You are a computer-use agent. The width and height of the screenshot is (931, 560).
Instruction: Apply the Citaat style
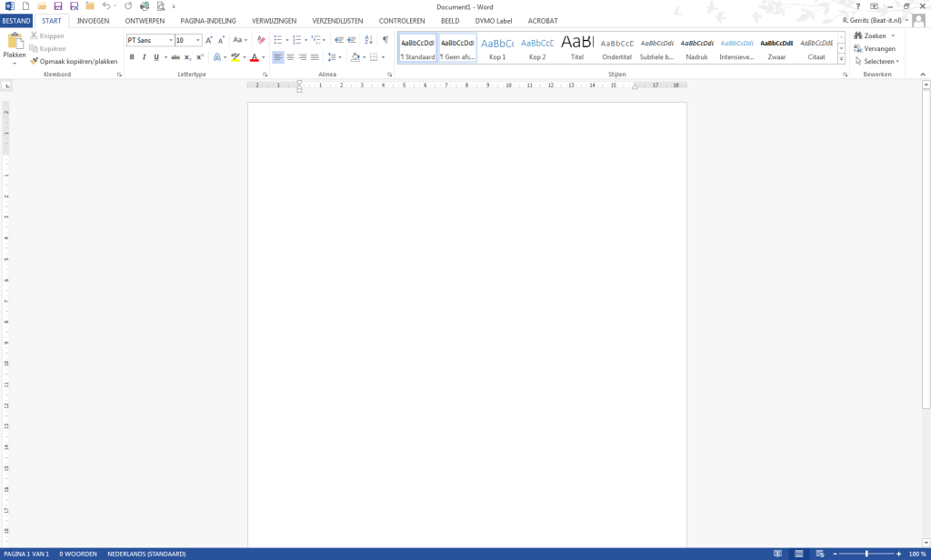tap(816, 49)
